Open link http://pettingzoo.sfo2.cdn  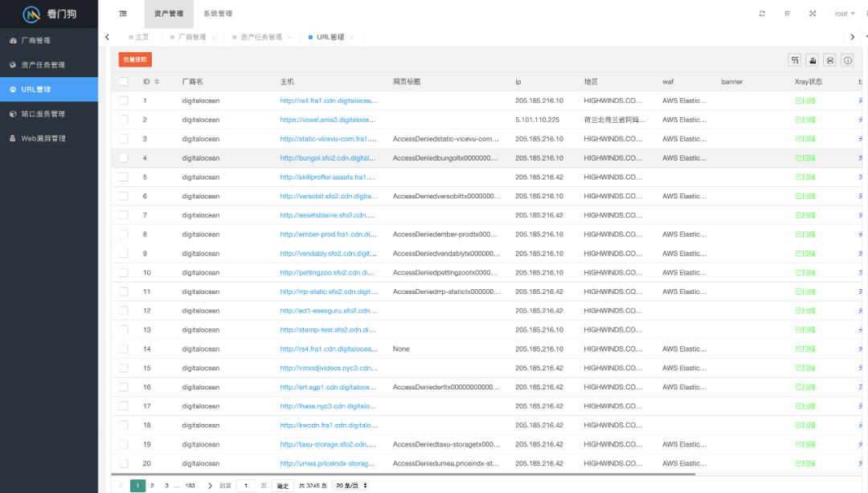(x=327, y=273)
